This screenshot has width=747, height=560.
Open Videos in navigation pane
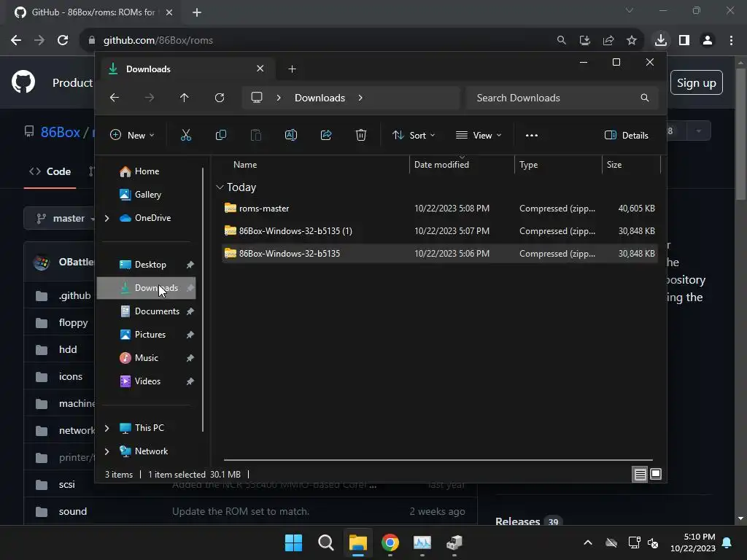tap(147, 381)
